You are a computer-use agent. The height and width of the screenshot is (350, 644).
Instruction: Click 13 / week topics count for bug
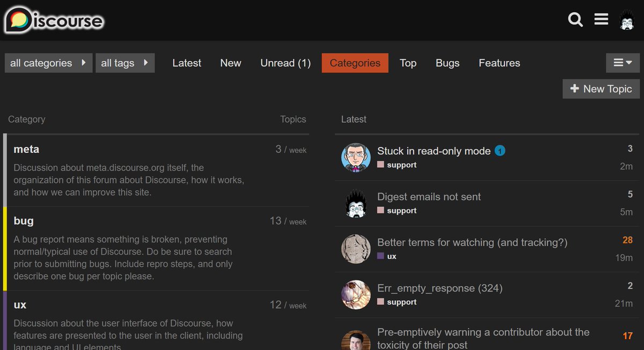(288, 221)
